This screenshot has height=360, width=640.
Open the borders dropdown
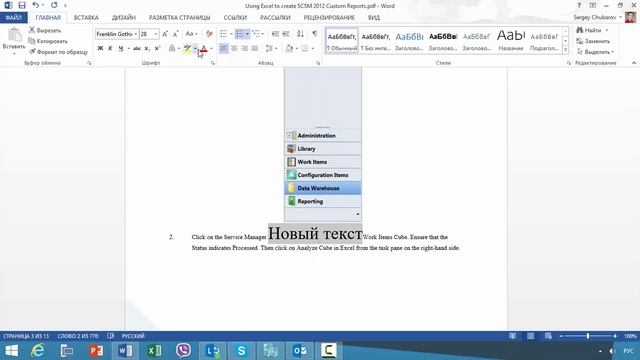(312, 48)
